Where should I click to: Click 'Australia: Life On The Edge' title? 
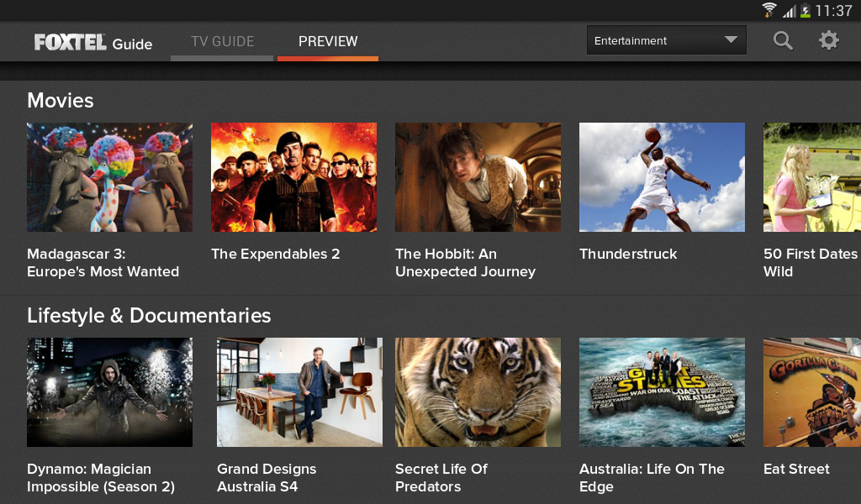pos(652,478)
